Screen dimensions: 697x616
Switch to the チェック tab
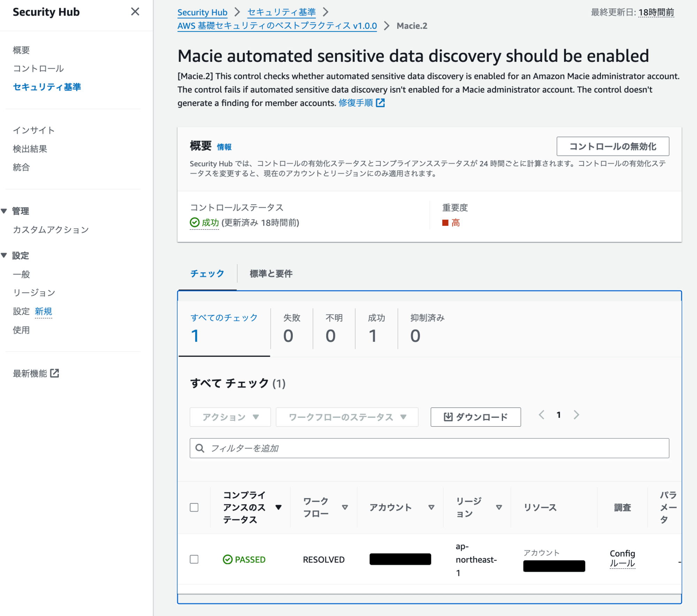pos(207,274)
